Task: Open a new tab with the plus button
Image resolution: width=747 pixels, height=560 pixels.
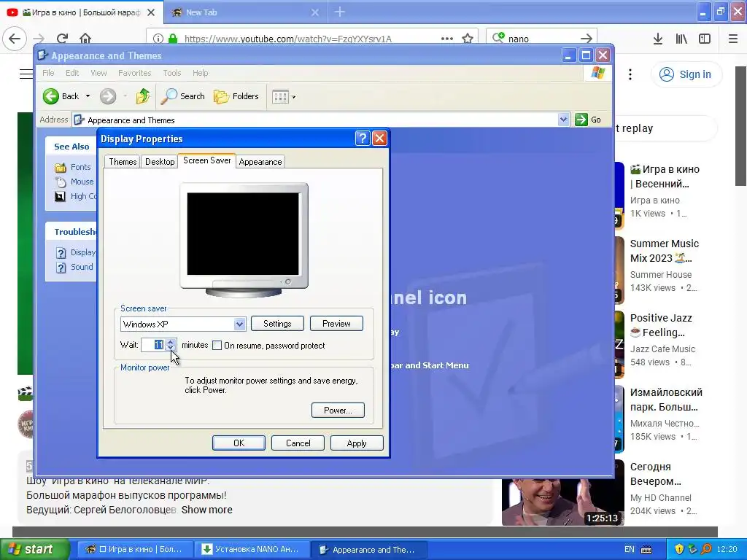Action: point(340,12)
